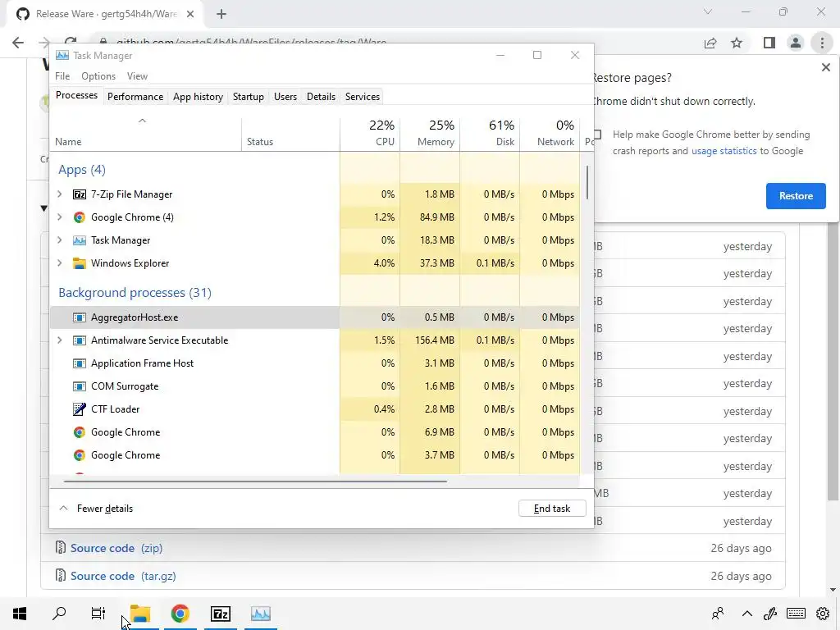Click the CTF Loader process icon

pyautogui.click(x=80, y=409)
